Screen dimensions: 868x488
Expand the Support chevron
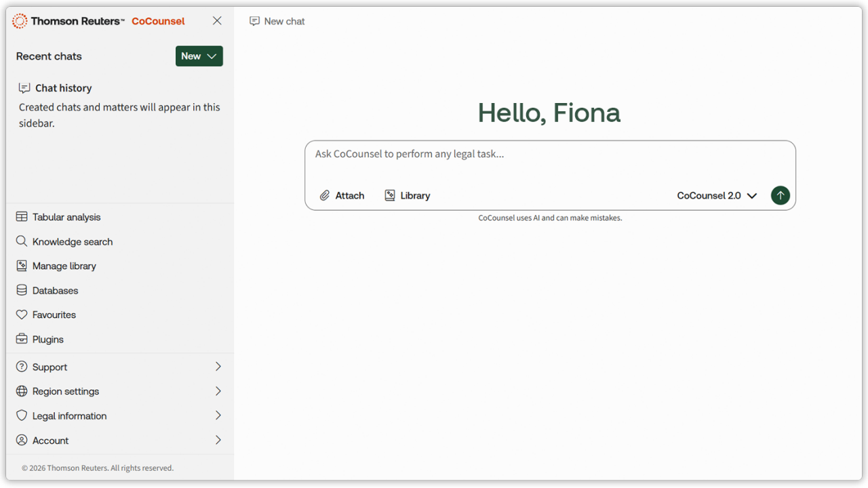(x=218, y=367)
